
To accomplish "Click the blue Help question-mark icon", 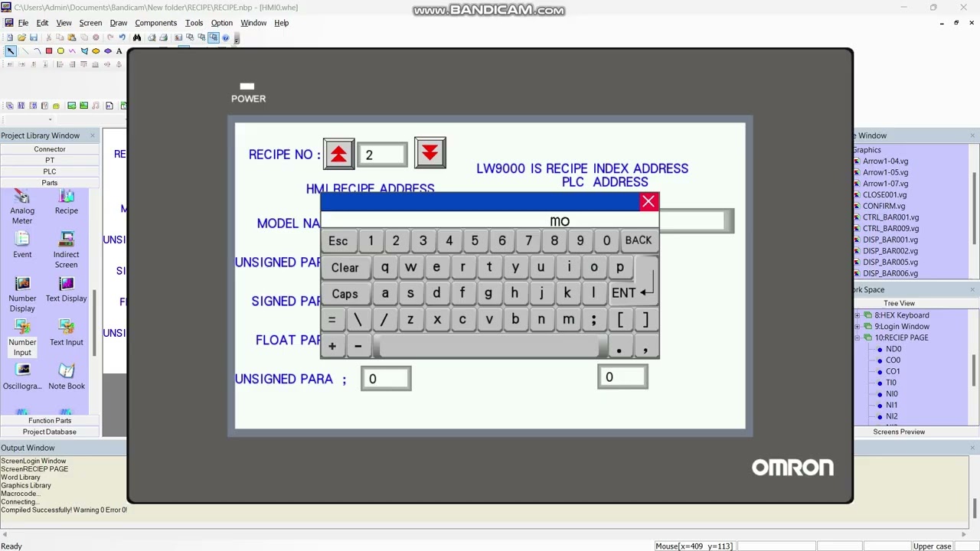I will [x=225, y=37].
